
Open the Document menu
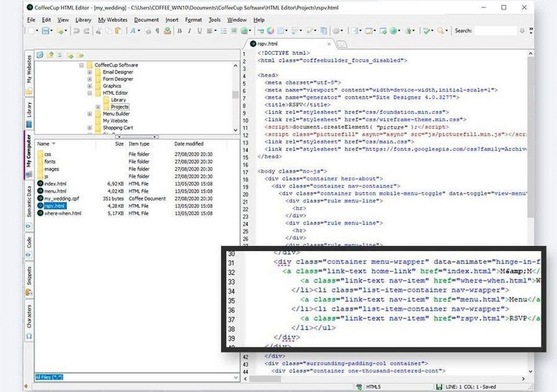[x=146, y=20]
